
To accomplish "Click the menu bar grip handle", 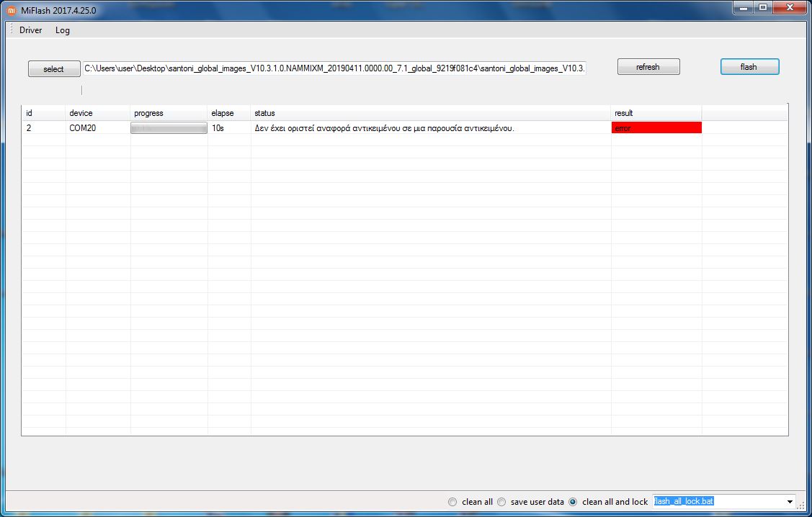I will click(11, 30).
